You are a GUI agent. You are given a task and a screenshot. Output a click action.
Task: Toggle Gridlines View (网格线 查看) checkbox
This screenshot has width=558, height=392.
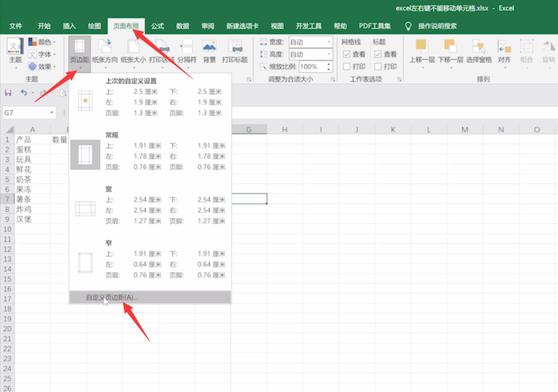click(x=347, y=54)
